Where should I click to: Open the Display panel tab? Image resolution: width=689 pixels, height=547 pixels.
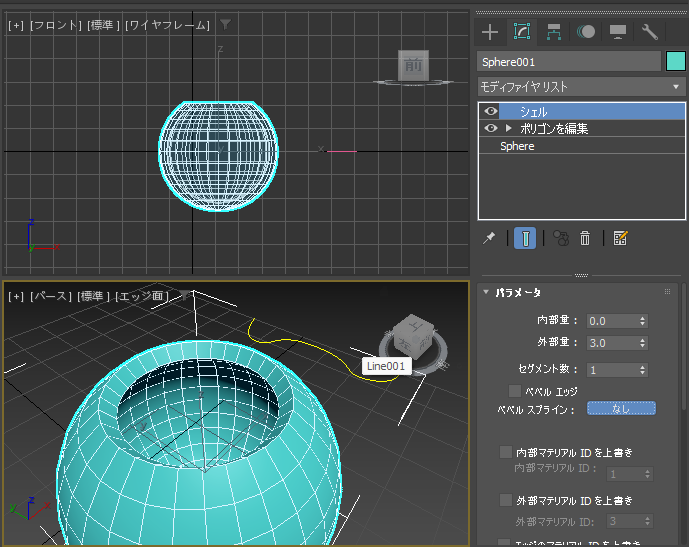point(618,32)
